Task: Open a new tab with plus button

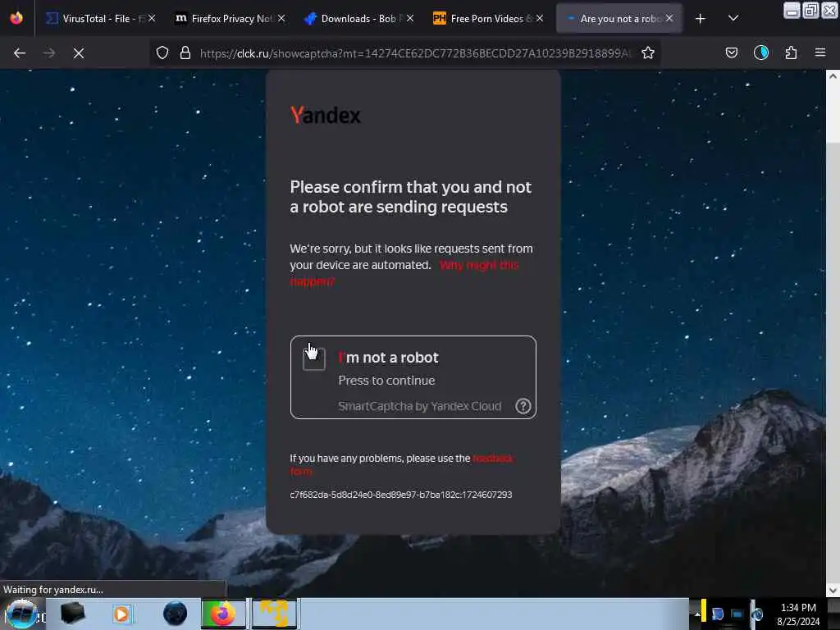Action: (701, 19)
